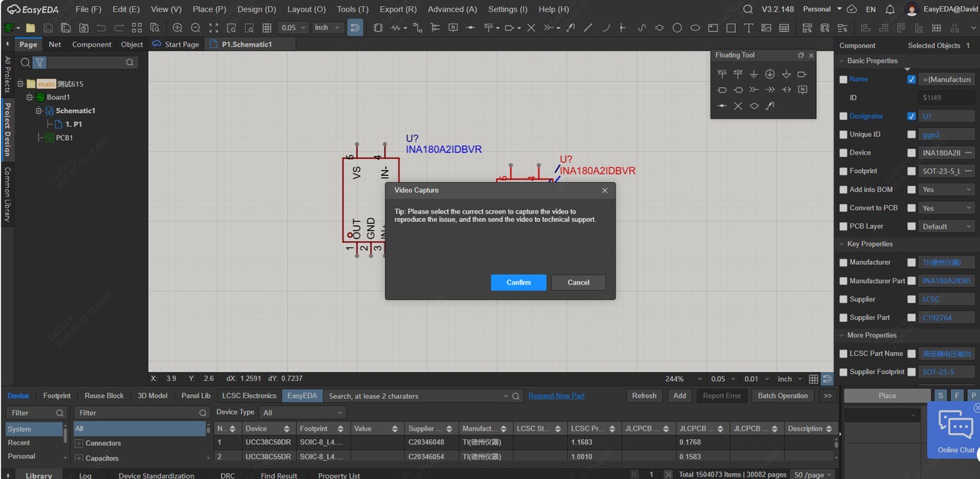Viewport: 980px width, 479px height.
Task: Click the UCC38C50DR device cell
Action: click(267, 442)
